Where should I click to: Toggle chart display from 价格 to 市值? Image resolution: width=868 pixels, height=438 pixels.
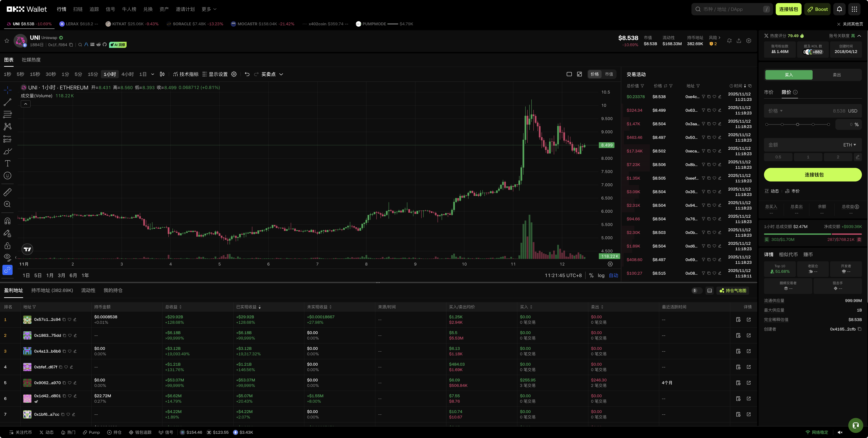coord(609,74)
